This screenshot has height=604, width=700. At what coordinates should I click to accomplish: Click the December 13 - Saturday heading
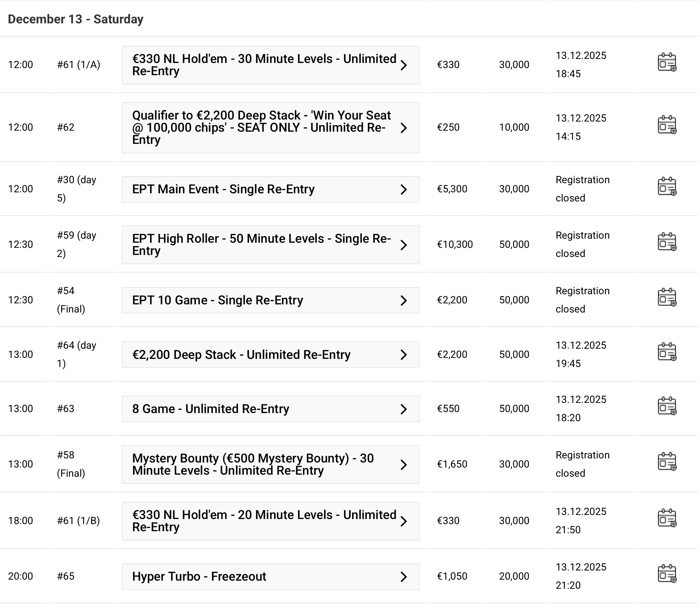tap(76, 19)
